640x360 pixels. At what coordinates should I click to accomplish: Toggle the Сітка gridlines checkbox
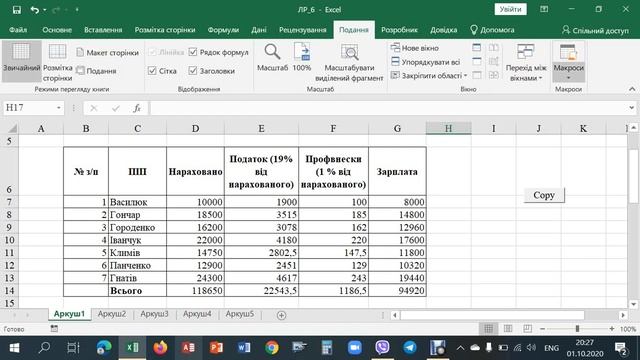[152, 71]
